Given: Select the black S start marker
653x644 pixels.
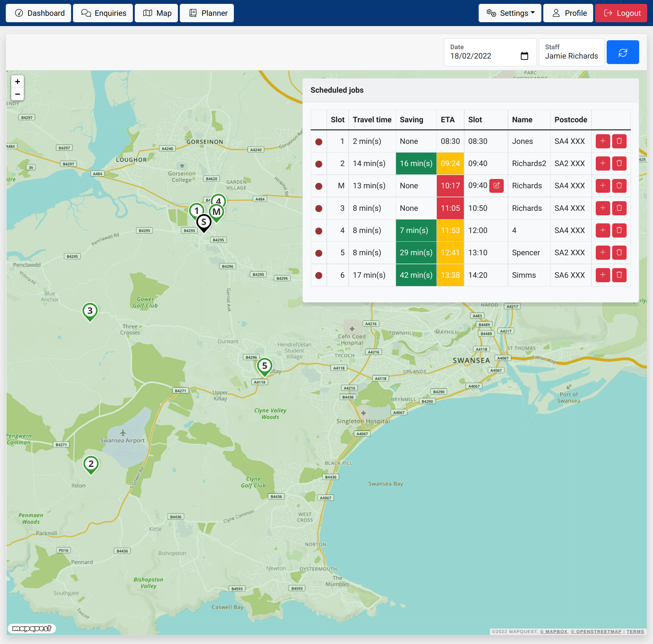Looking at the screenshot, I should tap(204, 223).
